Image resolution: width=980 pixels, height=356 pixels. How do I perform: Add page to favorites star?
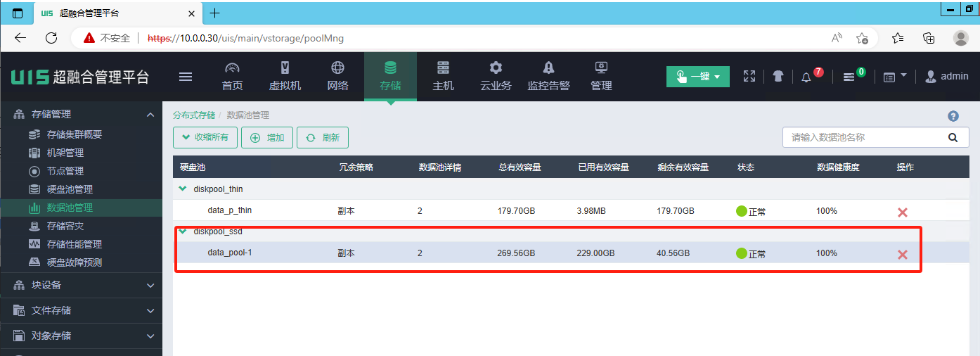(862, 38)
